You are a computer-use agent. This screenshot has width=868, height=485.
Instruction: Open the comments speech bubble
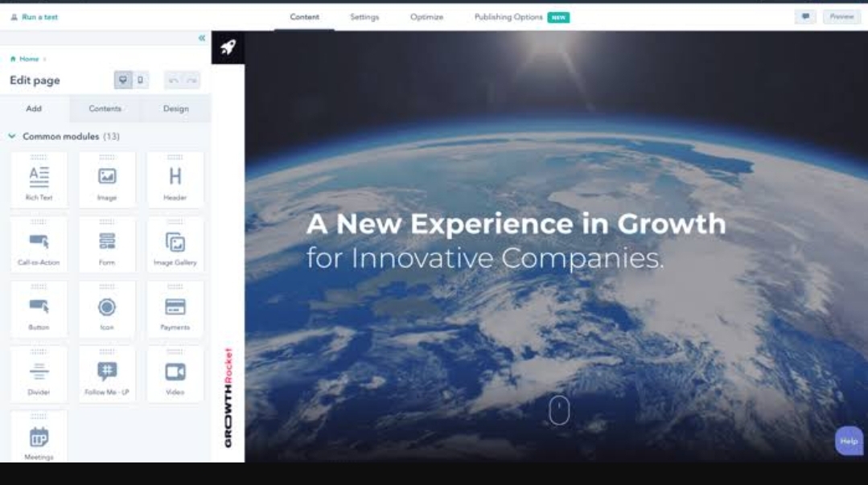[x=805, y=17]
